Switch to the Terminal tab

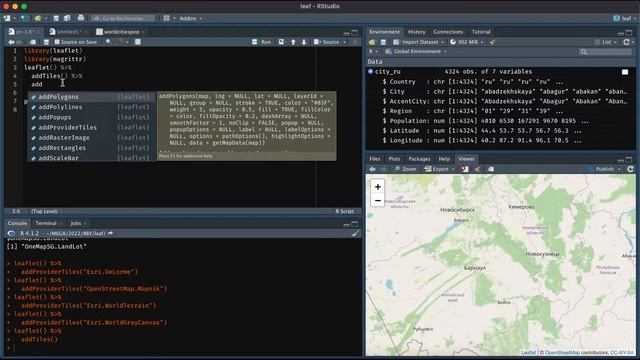coord(46,223)
